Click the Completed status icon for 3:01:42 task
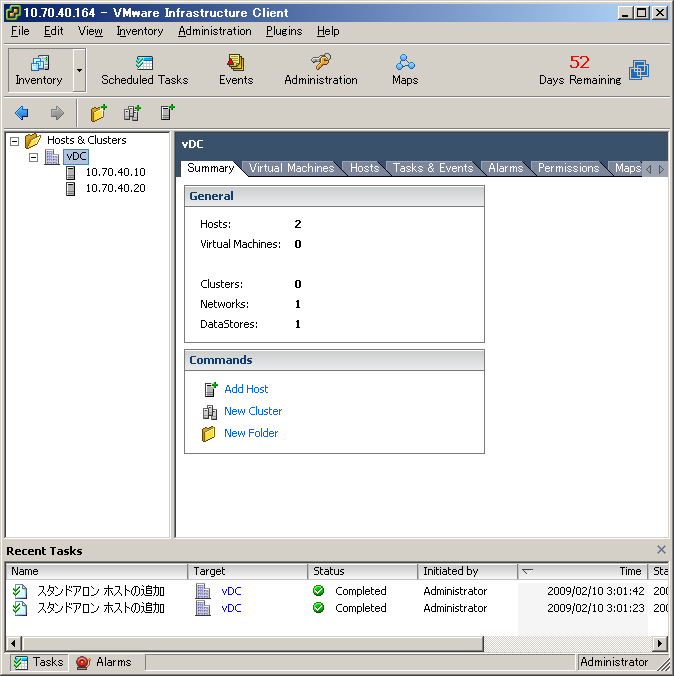 [319, 591]
